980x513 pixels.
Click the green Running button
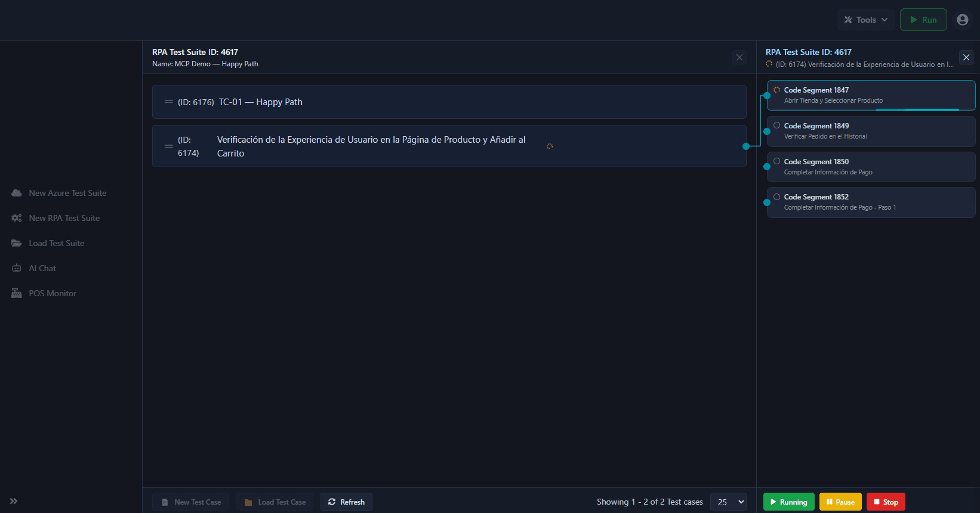[x=788, y=502]
